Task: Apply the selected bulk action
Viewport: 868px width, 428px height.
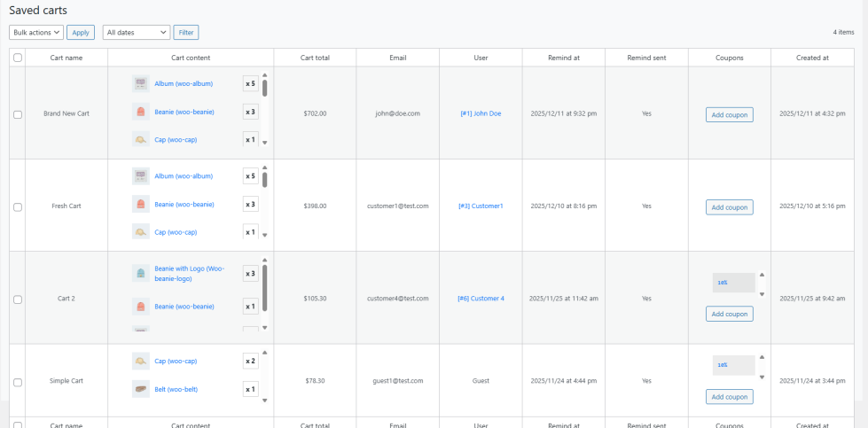Action: (x=81, y=33)
